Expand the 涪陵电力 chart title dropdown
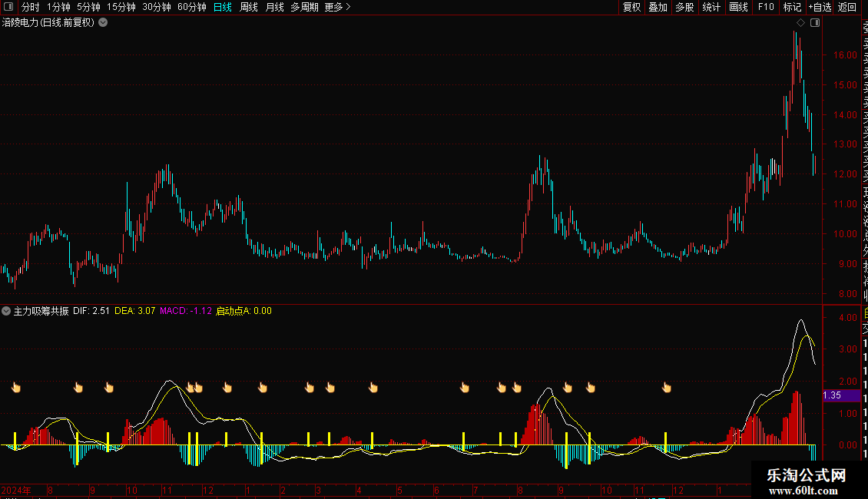Screen dimensions: 868x499 click(103, 23)
